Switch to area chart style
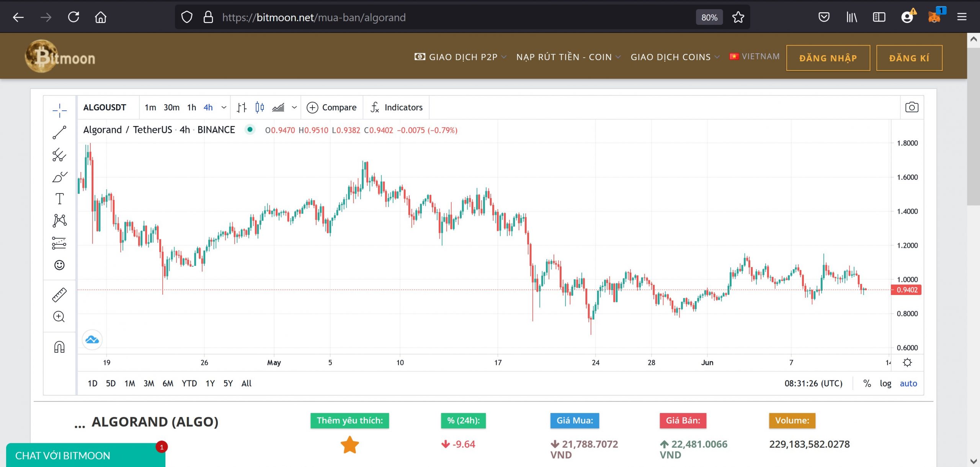This screenshot has width=980, height=467. [x=278, y=108]
